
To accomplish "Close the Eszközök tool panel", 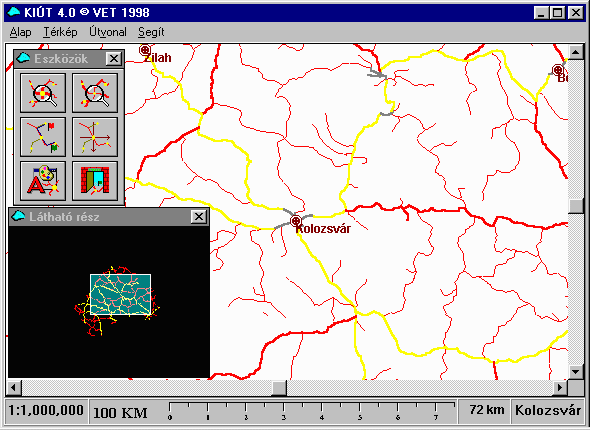I will coord(114,59).
